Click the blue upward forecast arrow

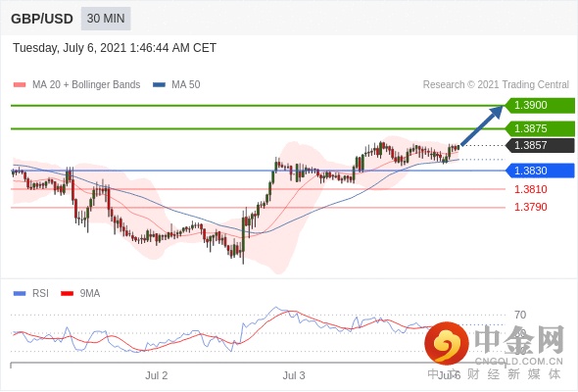pyautogui.click(x=482, y=125)
